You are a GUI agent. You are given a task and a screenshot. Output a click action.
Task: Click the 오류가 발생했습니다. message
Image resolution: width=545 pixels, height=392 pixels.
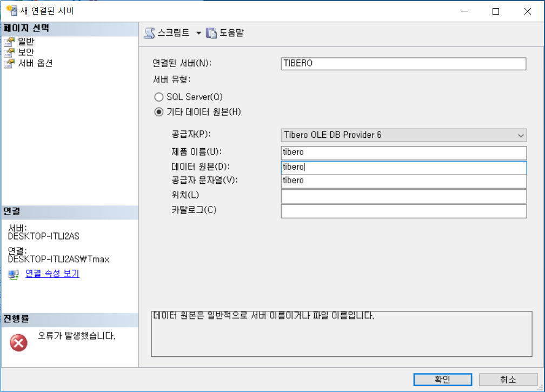tap(76, 336)
